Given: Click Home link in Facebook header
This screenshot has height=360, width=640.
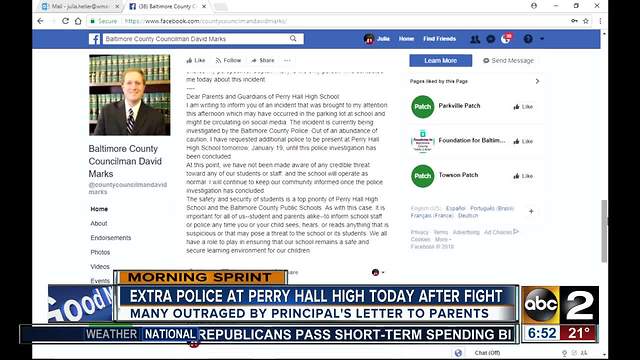Looking at the screenshot, I should coord(406,39).
